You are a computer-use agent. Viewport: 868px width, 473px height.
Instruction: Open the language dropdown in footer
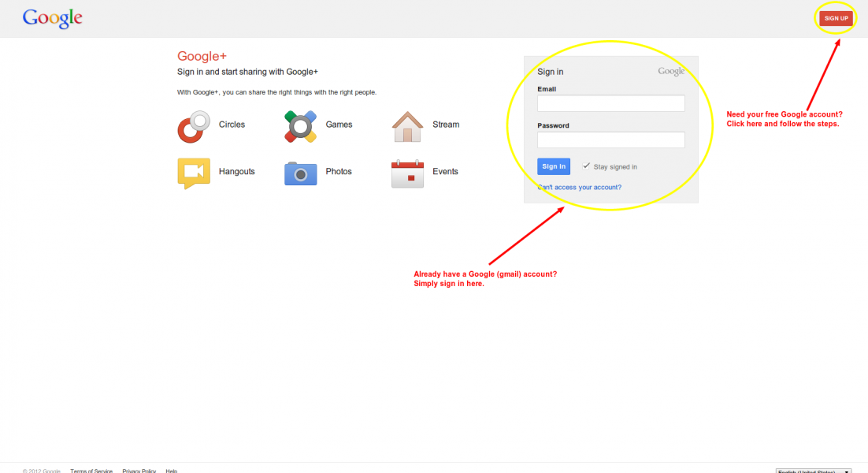pyautogui.click(x=813, y=471)
